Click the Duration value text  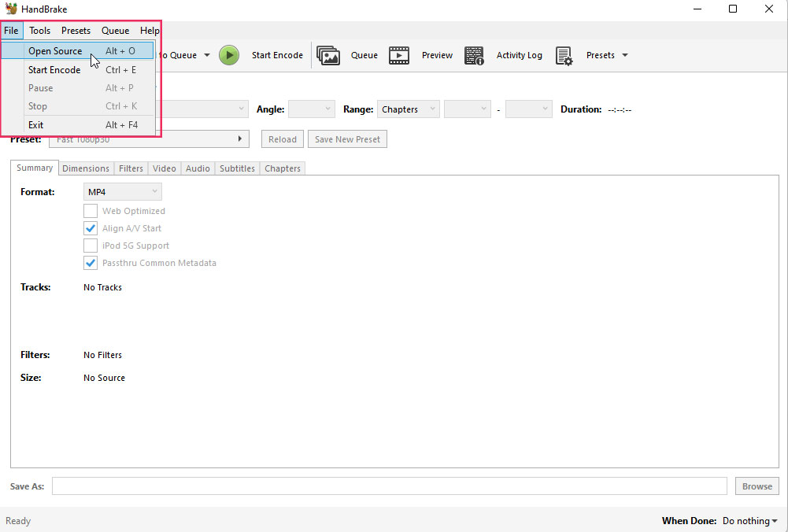click(620, 109)
